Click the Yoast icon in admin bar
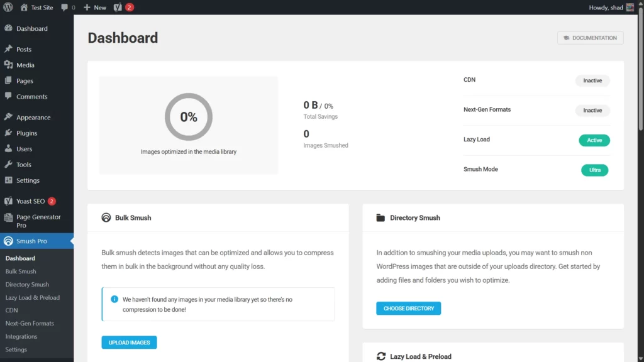 click(118, 8)
